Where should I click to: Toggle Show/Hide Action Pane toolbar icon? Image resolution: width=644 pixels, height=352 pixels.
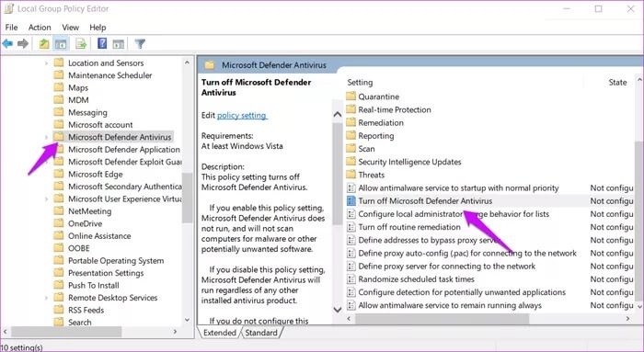coord(119,44)
